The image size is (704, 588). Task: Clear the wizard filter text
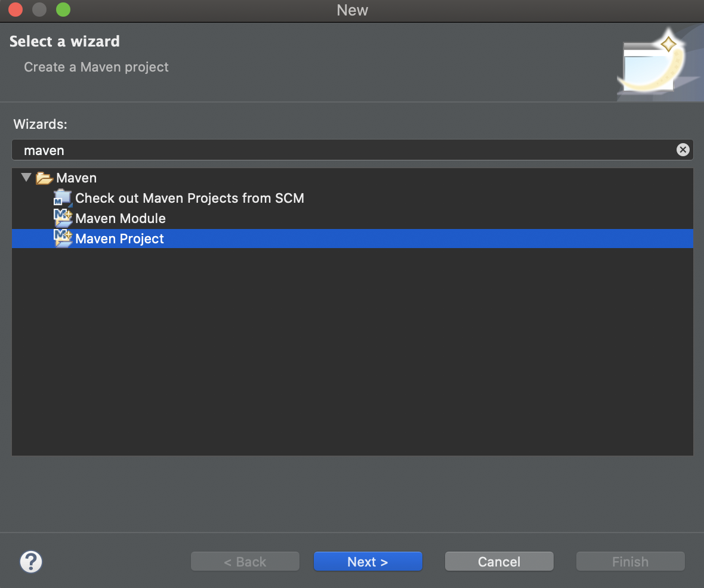coord(683,150)
